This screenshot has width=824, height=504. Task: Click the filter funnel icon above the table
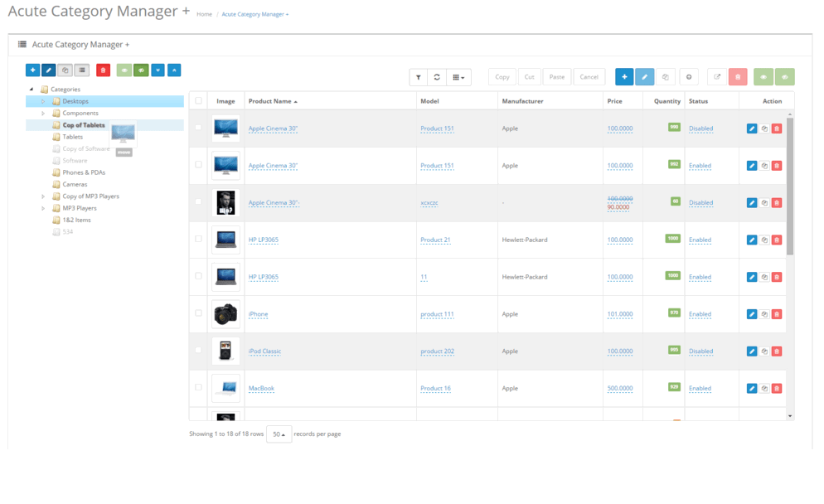pos(419,77)
